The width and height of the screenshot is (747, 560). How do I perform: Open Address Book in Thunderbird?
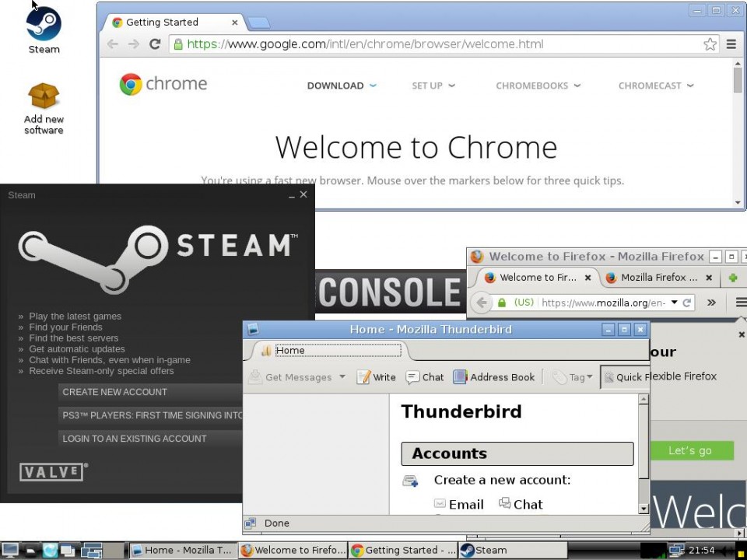pos(494,377)
